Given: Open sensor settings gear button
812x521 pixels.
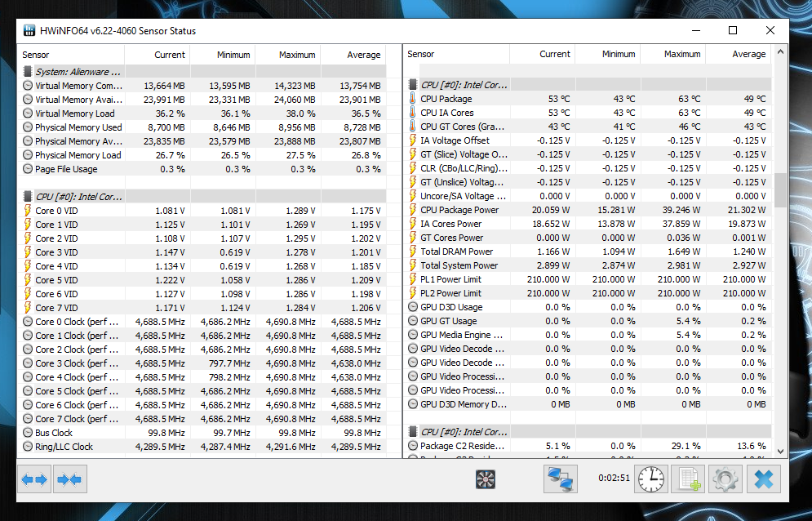Looking at the screenshot, I should (725, 479).
